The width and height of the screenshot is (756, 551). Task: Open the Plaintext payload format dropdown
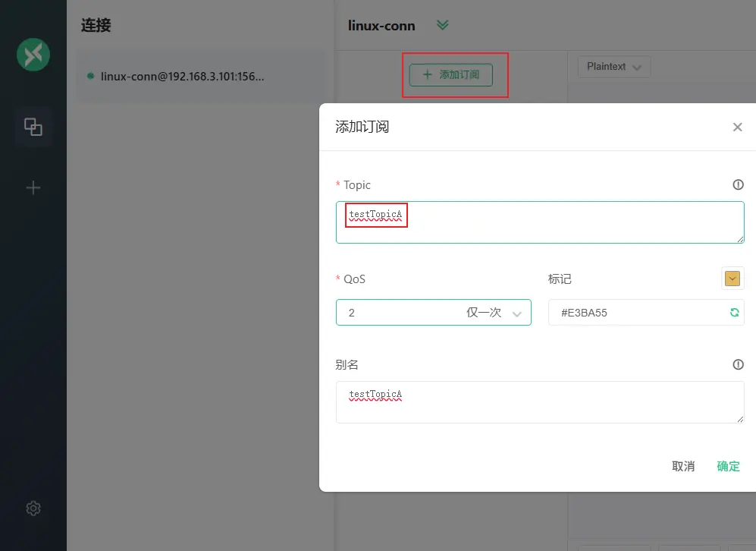[613, 66]
